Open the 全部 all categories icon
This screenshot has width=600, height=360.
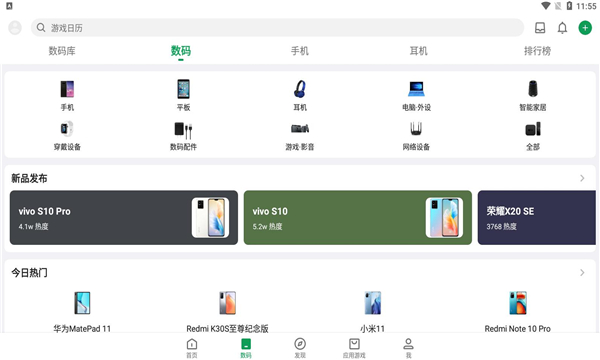pyautogui.click(x=533, y=129)
